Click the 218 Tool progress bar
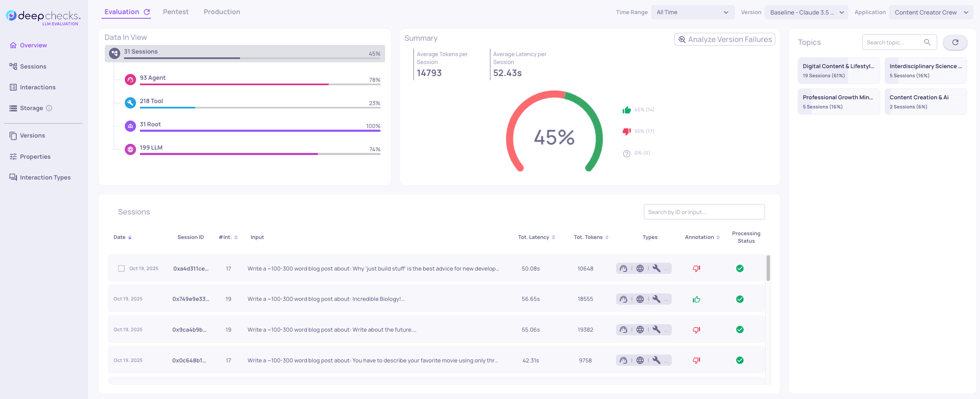980x399 pixels. pyautogui.click(x=260, y=108)
